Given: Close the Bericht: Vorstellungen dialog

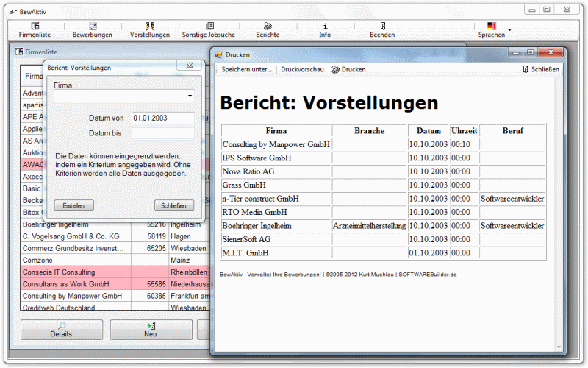Looking at the screenshot, I should [190, 66].
